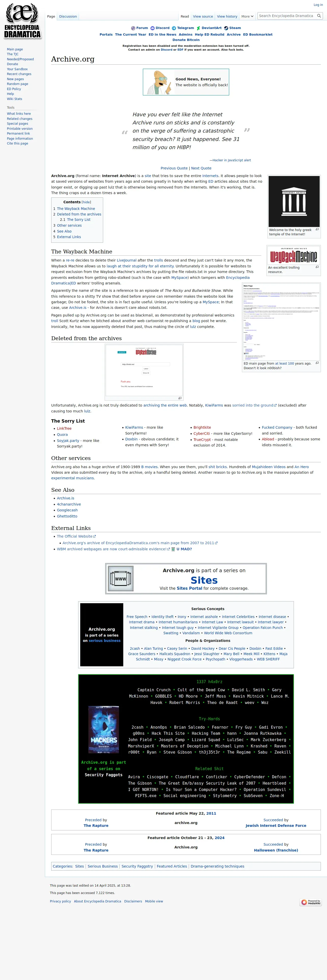Open the Steam link in top bar
Screen dimensions: 327x980
click(235, 28)
